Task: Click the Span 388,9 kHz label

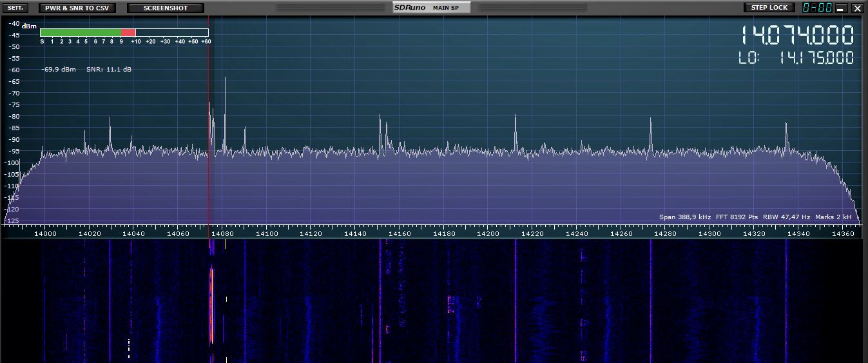Action: (685, 217)
